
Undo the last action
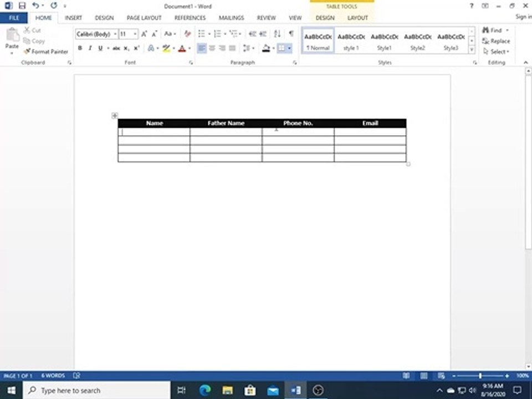point(35,6)
